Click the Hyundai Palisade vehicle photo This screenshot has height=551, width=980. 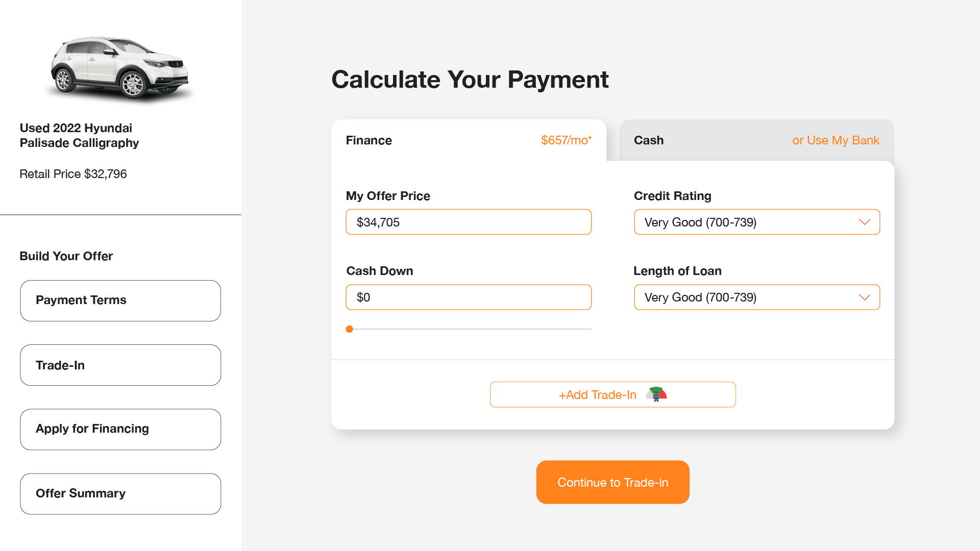click(x=119, y=68)
